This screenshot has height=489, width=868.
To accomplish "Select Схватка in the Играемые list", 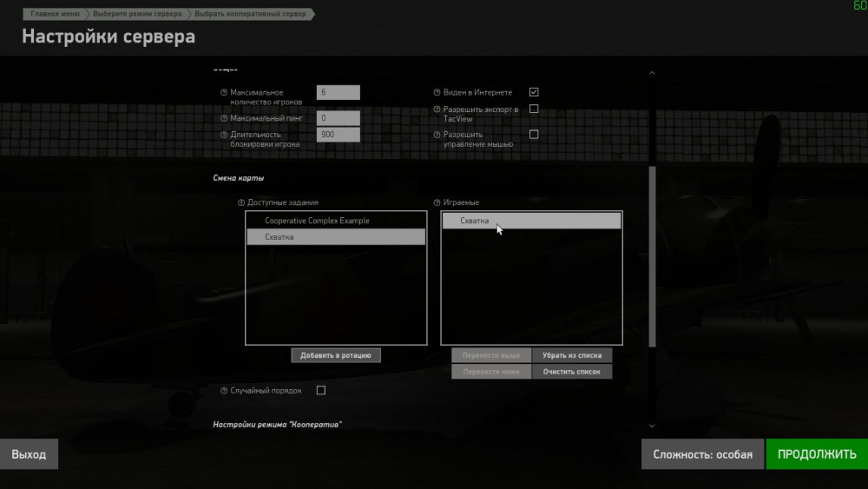I will click(x=531, y=221).
